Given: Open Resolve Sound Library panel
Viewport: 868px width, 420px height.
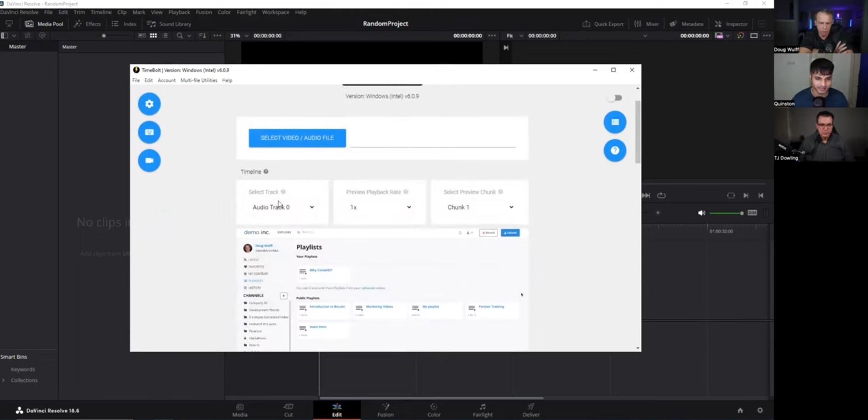Looking at the screenshot, I should pos(169,24).
